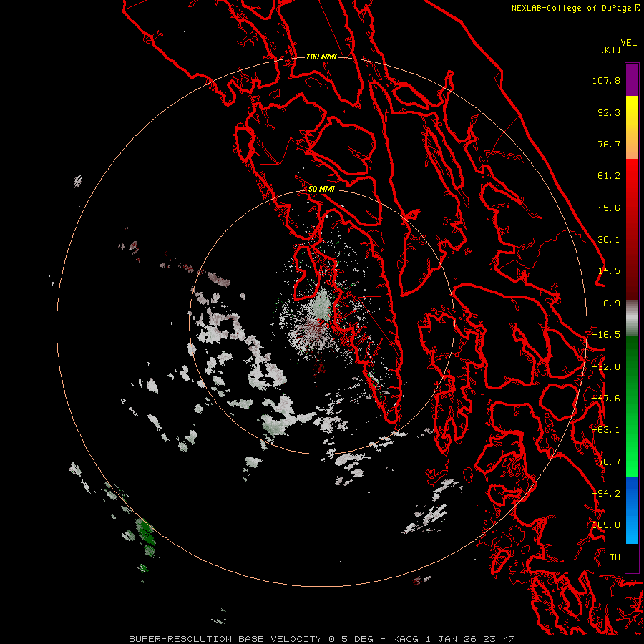
Task: Click the TH legend label
Action: pos(615,557)
